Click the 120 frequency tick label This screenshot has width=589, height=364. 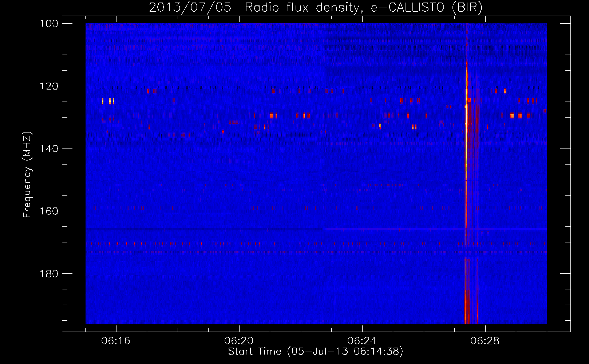point(49,86)
